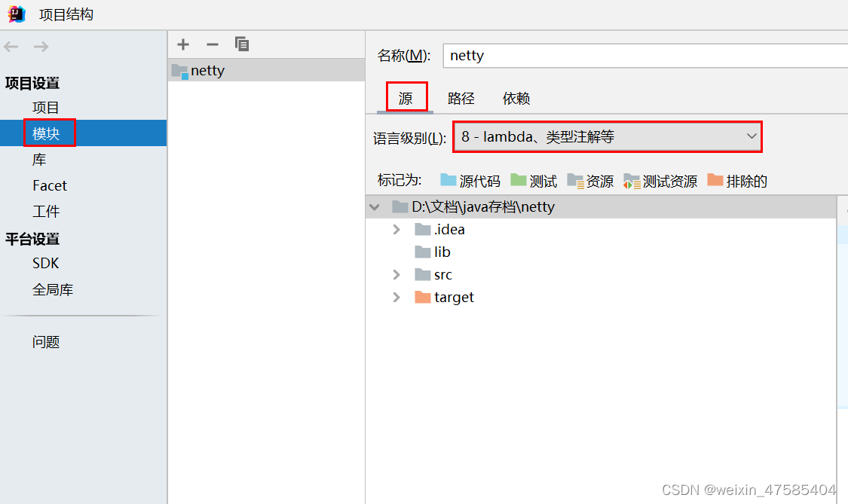Mark folder as 排除的 (Excluded)

click(737, 181)
